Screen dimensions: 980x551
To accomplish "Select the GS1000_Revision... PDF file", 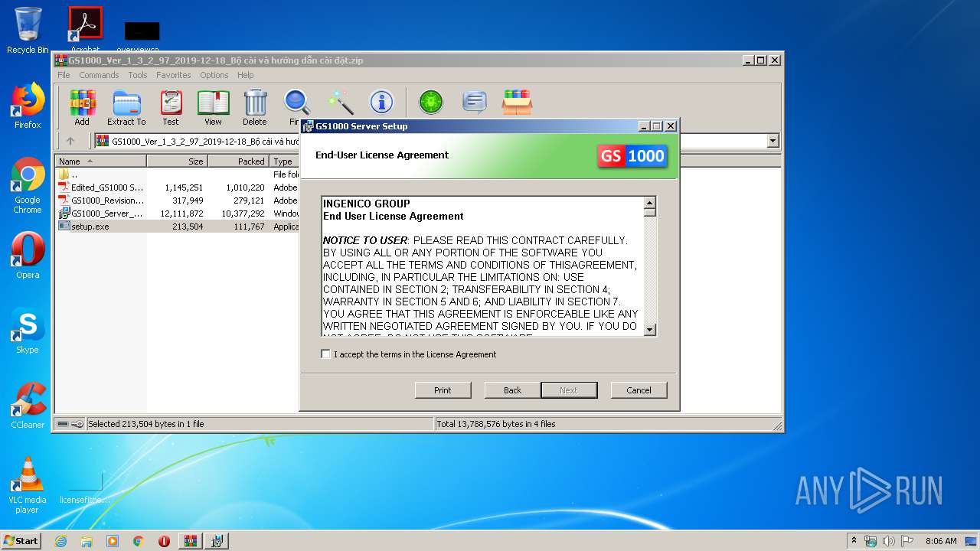I will tap(178, 201).
